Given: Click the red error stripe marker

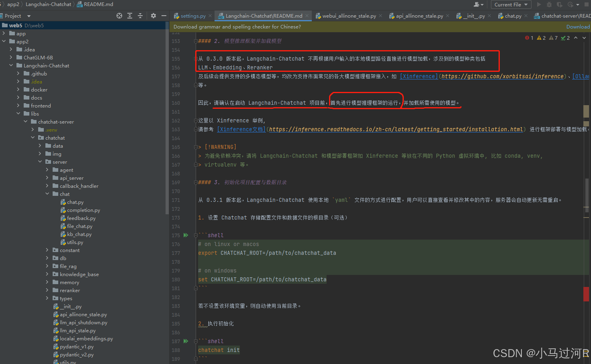Looking at the screenshot, I should (586, 294).
